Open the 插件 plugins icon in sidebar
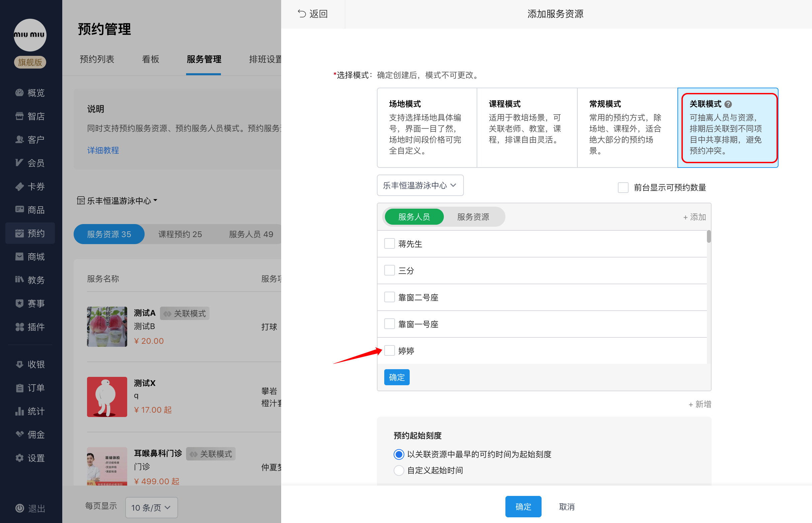This screenshot has width=812, height=523. [x=19, y=327]
